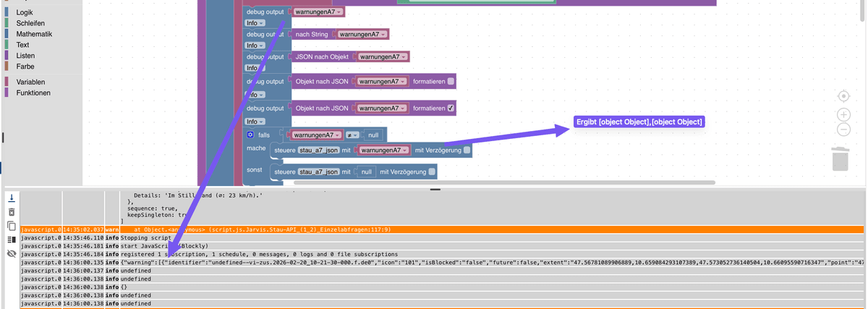This screenshot has height=309, width=868.
Task: Tick mit Verzögerung in the sonst block
Action: 432,172
